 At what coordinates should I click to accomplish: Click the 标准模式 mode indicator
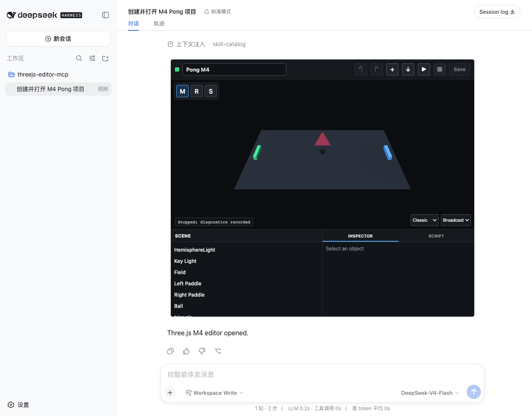point(217,12)
